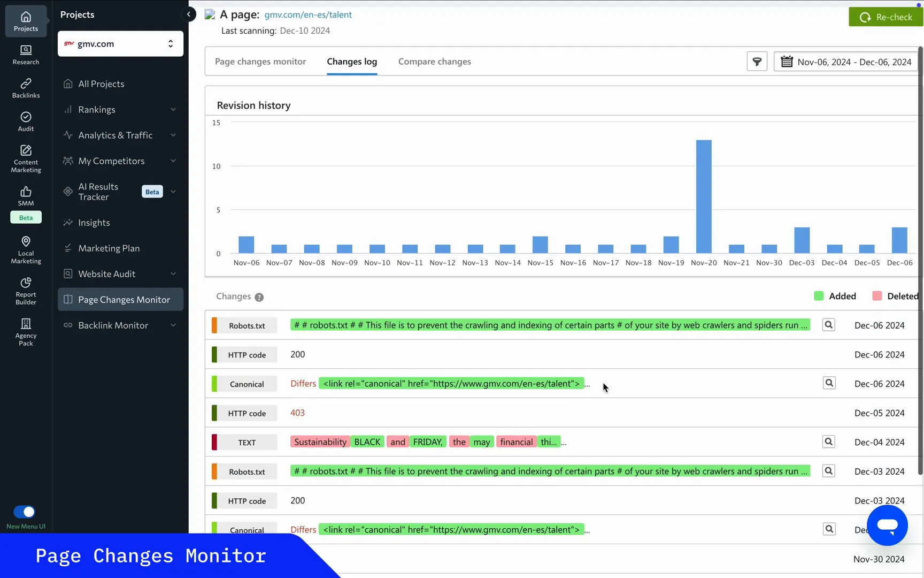Open the chat support bubble
Viewport: 924px width, 578px height.
[x=887, y=525]
